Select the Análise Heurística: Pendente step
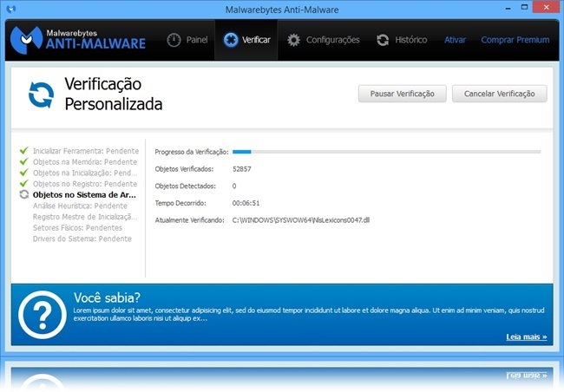The image size is (564, 392). [x=80, y=206]
